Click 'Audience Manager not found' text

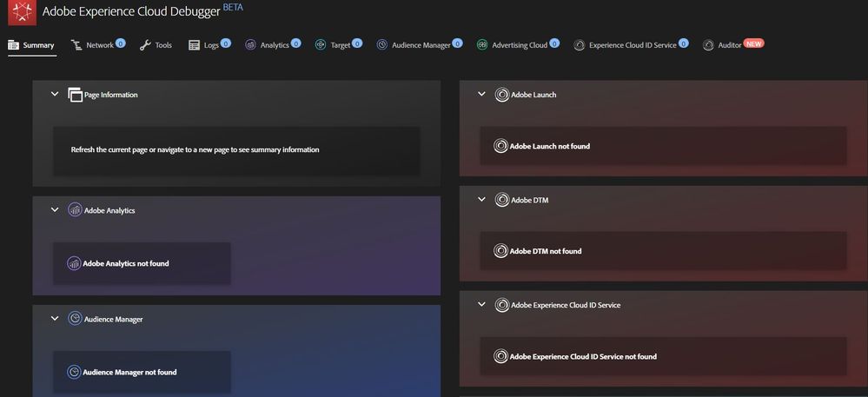coord(129,372)
